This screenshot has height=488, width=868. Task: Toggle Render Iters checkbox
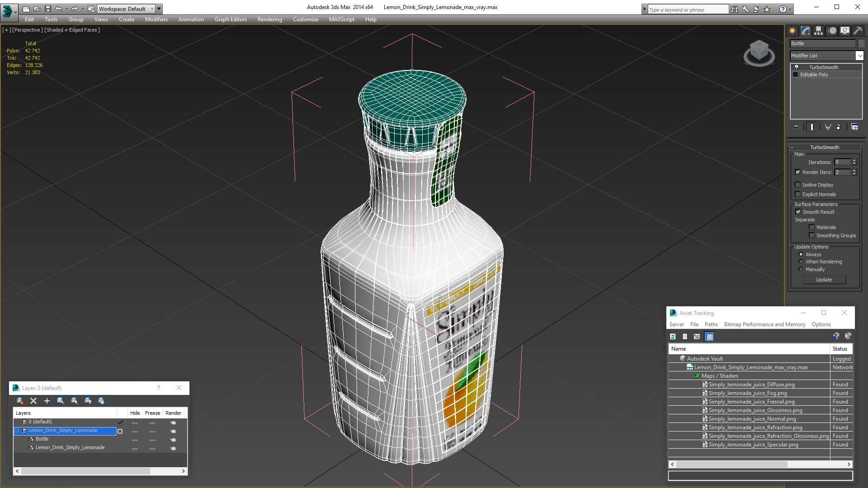tap(797, 172)
